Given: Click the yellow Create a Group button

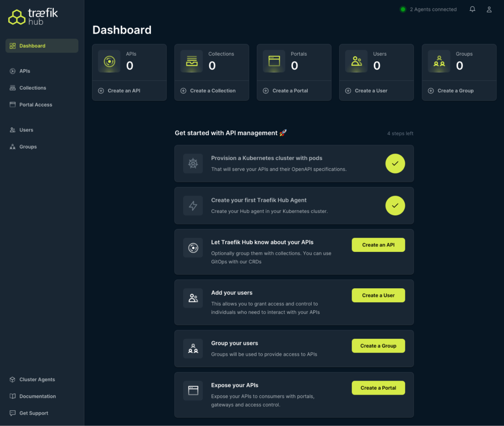Looking at the screenshot, I should 378,346.
